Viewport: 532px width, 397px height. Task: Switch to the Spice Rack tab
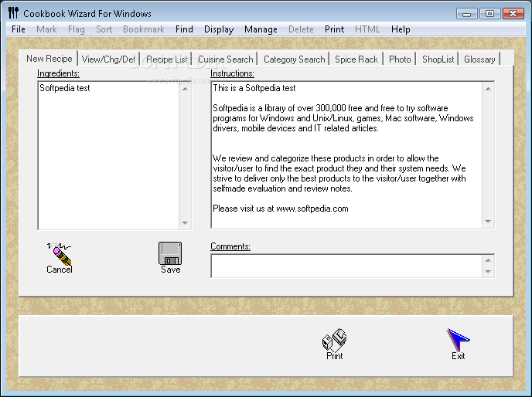pos(356,59)
